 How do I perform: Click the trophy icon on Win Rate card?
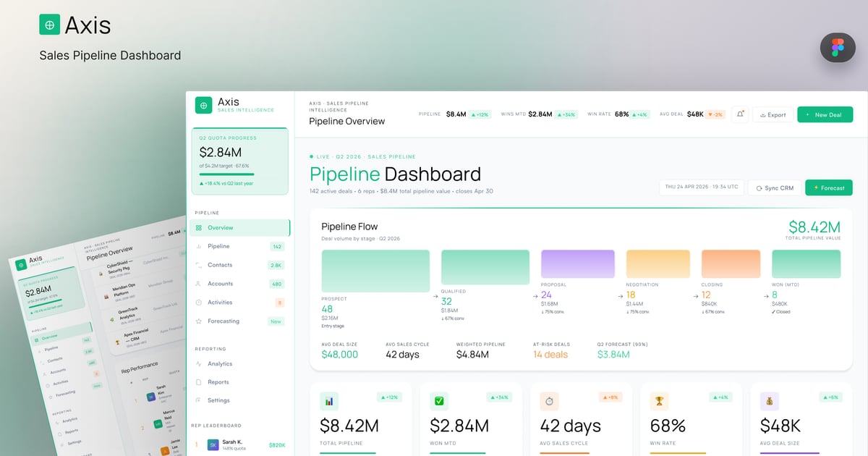(x=659, y=401)
